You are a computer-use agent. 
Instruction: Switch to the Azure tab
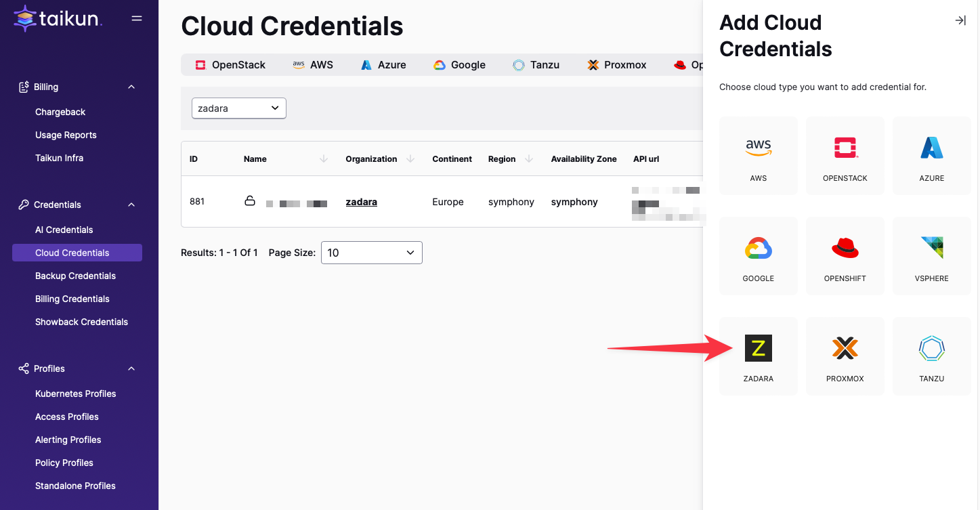(383, 65)
